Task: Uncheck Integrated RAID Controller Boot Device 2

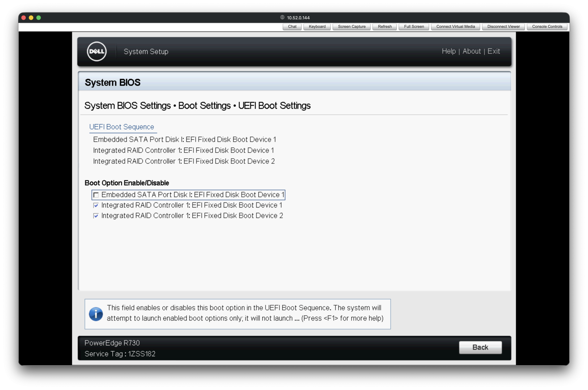Action: coord(96,216)
